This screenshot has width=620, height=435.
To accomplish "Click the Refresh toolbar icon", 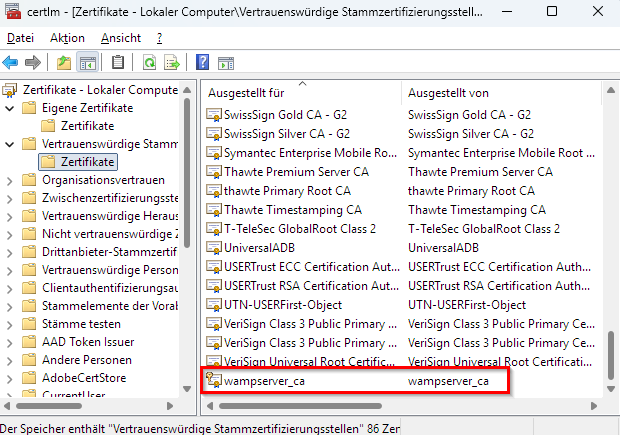I will click(x=148, y=63).
